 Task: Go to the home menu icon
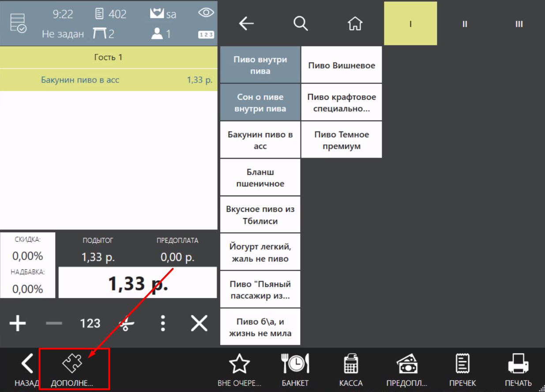355,24
